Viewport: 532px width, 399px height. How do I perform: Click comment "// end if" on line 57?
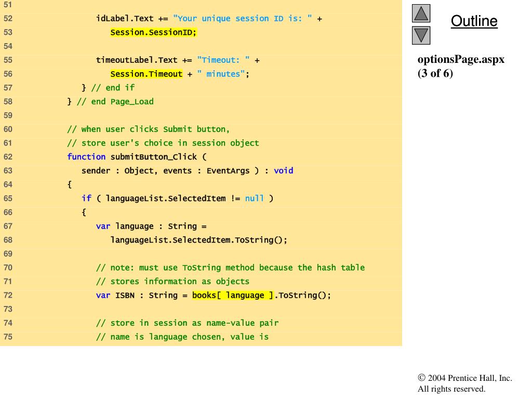tap(113, 87)
